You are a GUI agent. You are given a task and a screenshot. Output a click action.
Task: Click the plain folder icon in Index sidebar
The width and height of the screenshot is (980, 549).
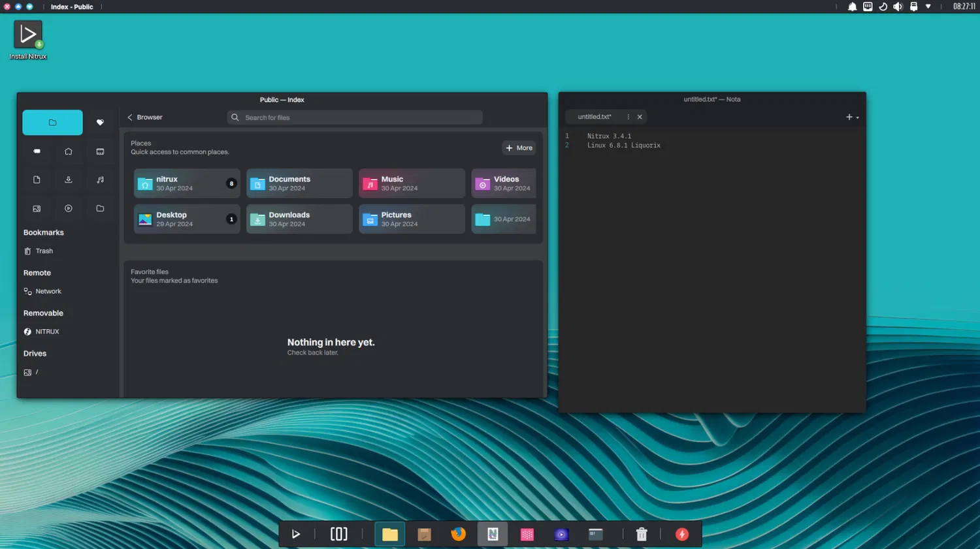point(100,208)
